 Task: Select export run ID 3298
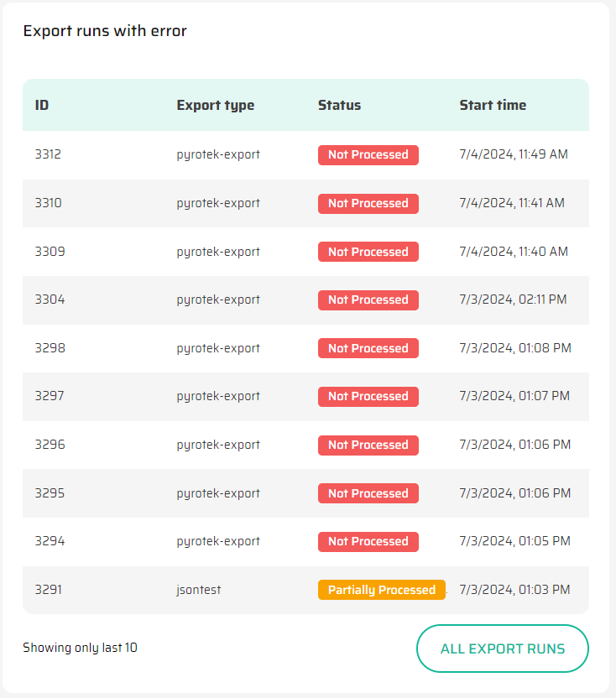(x=48, y=348)
